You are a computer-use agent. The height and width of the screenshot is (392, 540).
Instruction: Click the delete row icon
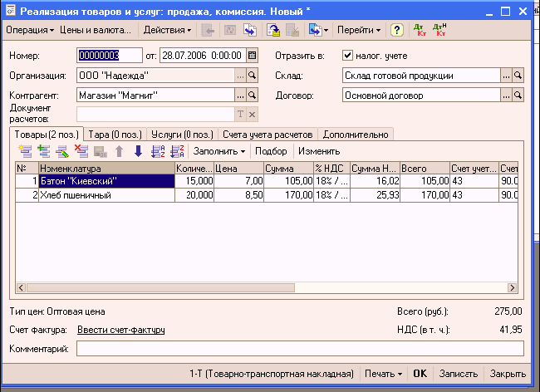[81, 151]
